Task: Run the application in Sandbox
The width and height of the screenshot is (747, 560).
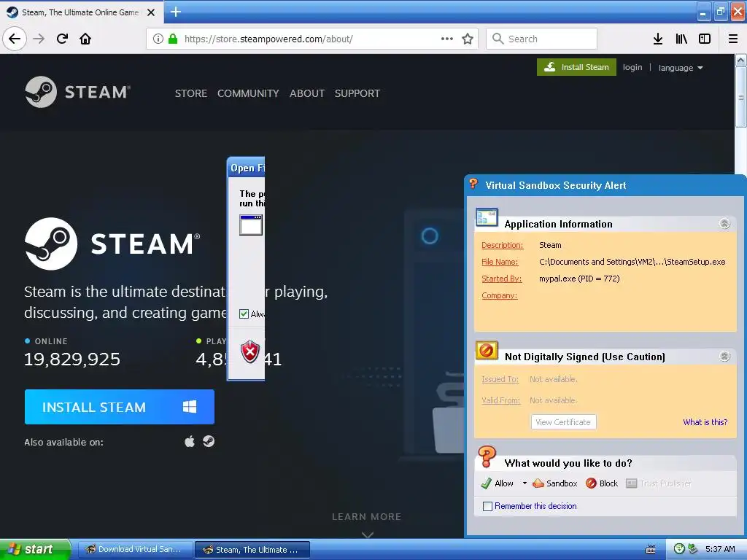Action: (555, 483)
